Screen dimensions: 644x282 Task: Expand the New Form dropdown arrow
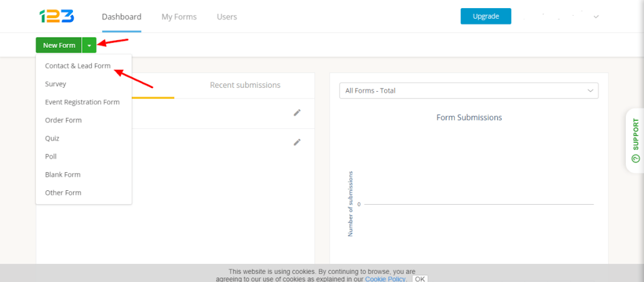click(x=89, y=45)
